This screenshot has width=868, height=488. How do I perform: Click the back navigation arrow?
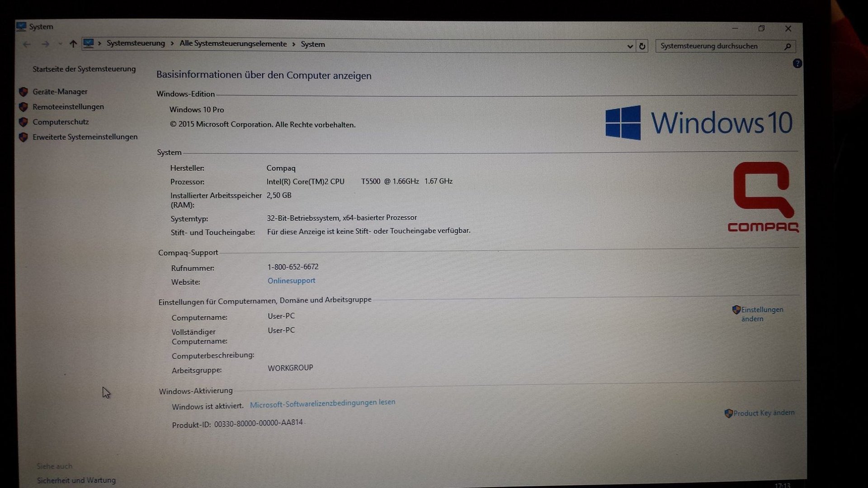tap(27, 44)
